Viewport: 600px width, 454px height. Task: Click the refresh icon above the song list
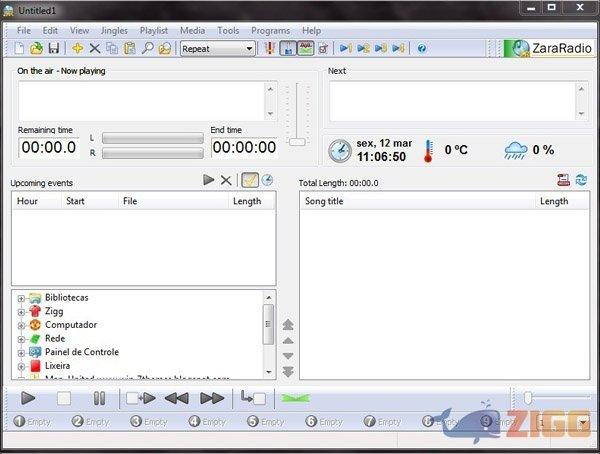tap(580, 180)
